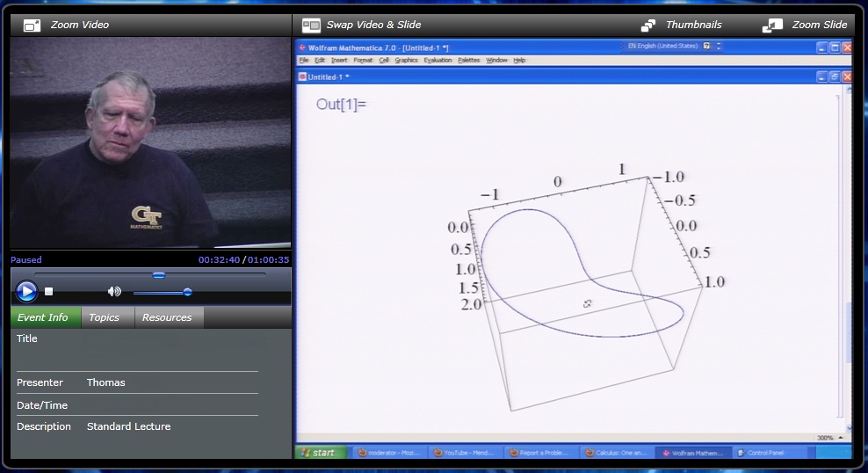Open Mathematica Cell menu

(x=384, y=60)
